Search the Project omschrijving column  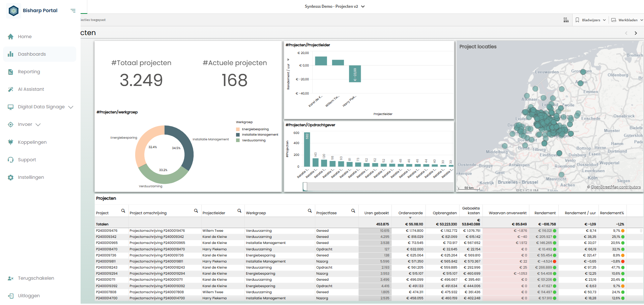196,211
